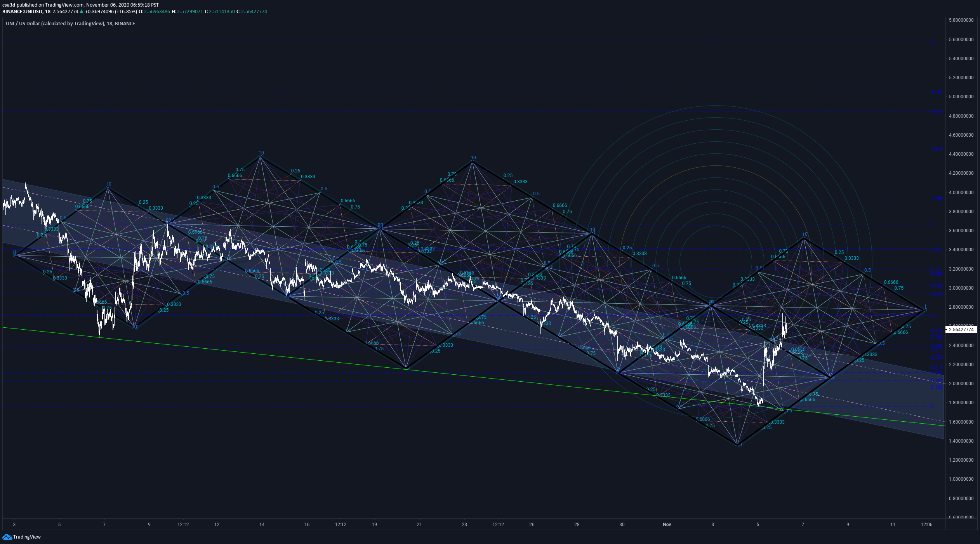Click the 4.00000000 price axis label
The width and height of the screenshot is (980, 544).
tap(961, 193)
